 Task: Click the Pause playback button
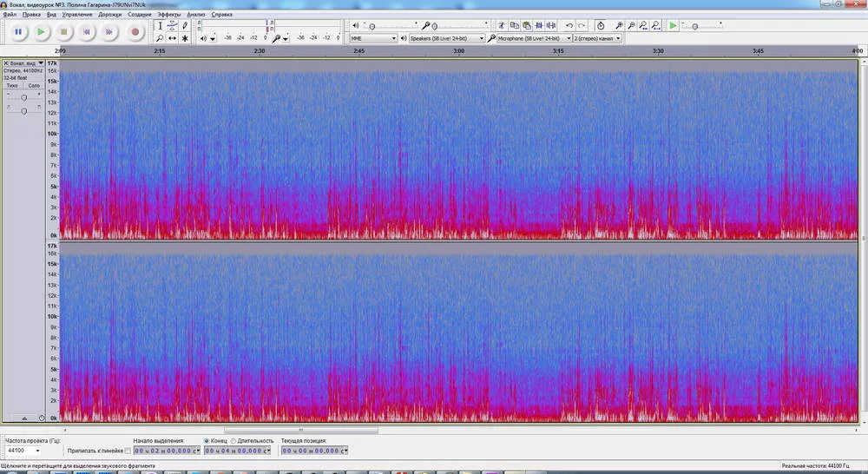17,32
